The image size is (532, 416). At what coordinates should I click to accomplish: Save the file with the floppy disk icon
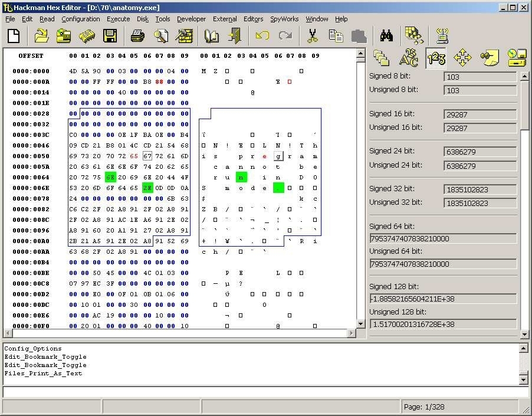(x=110, y=35)
